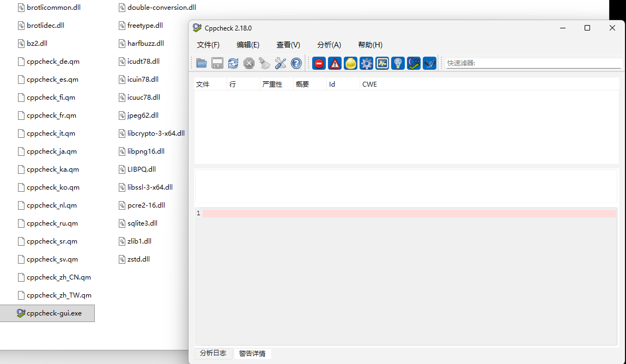Select cppcheck_ka.qm file

point(48,169)
